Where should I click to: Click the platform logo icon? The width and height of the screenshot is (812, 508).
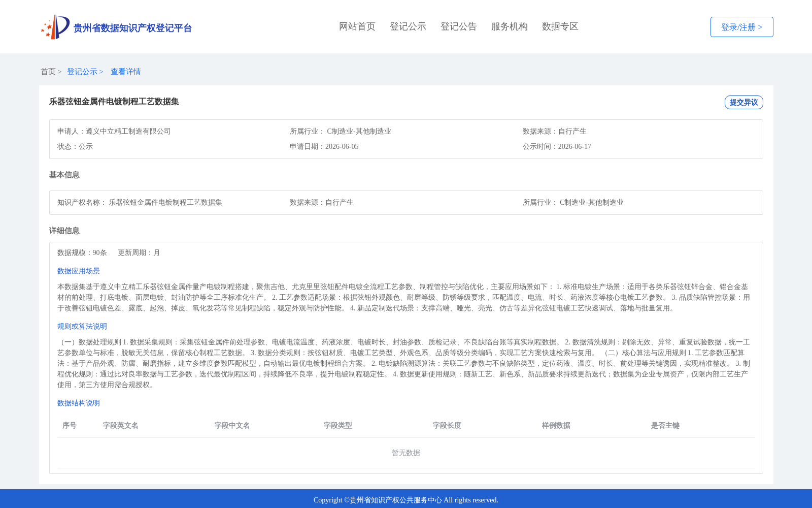click(55, 27)
